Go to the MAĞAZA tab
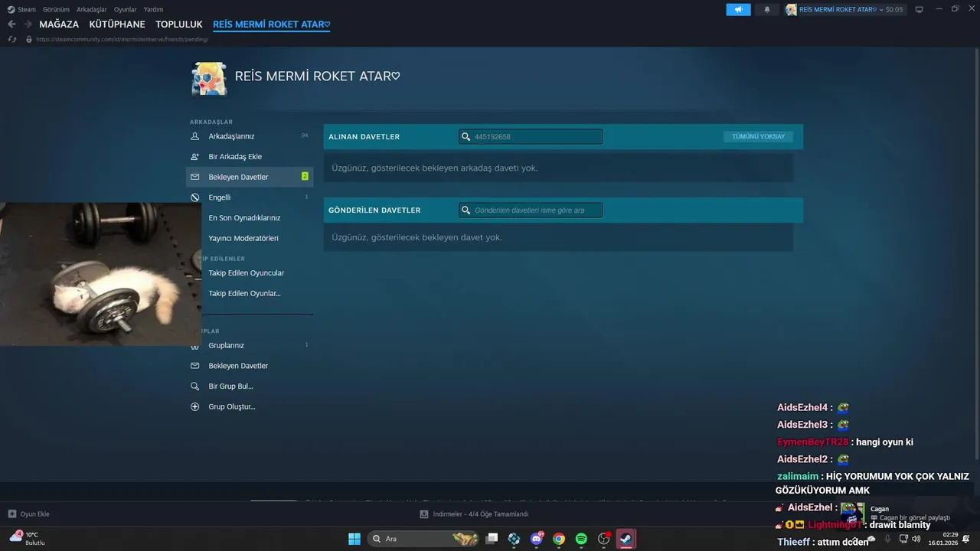Screen dimensions: 980x551 (x=59, y=24)
